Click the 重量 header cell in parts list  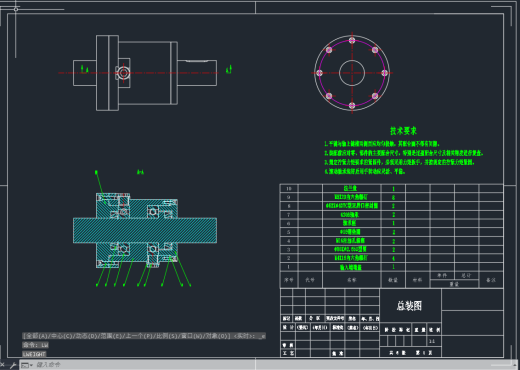[x=454, y=284]
